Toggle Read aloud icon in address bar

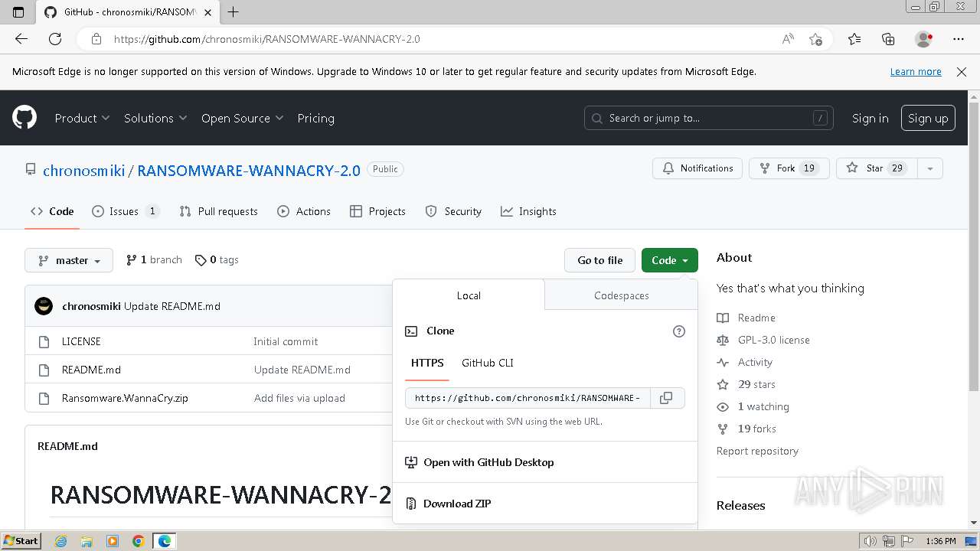pos(788,39)
